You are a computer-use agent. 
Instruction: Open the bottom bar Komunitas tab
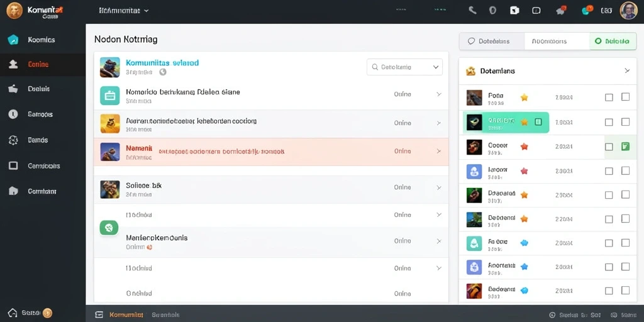click(126, 314)
